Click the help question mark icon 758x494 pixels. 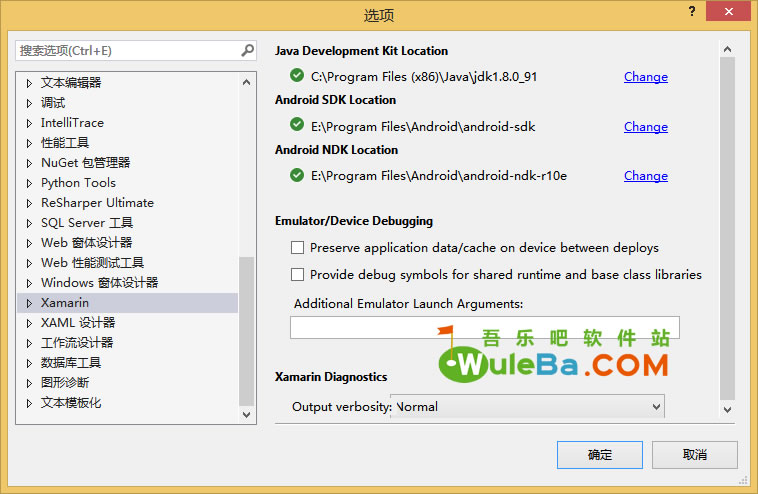pyautogui.click(x=692, y=11)
